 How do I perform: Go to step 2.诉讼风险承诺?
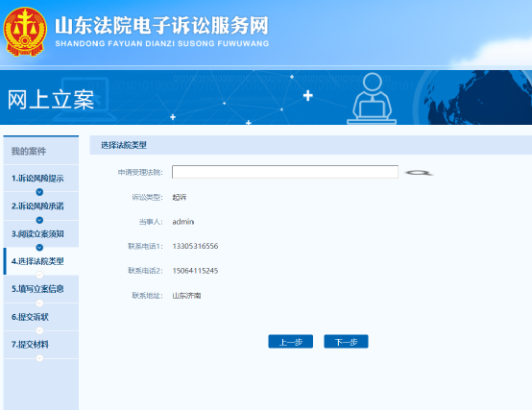tap(41, 206)
